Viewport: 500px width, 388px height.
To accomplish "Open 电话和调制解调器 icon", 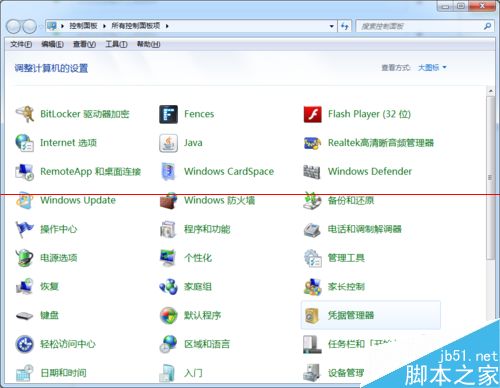I will click(312, 229).
